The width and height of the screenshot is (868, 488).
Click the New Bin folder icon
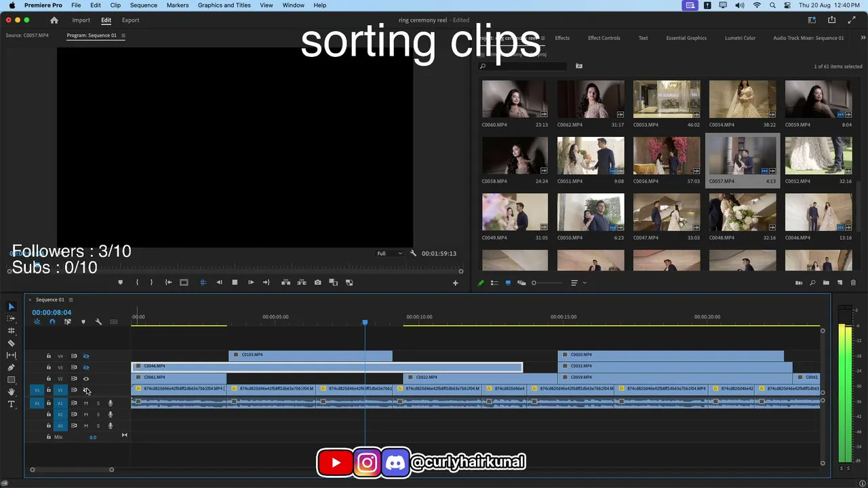tap(826, 283)
